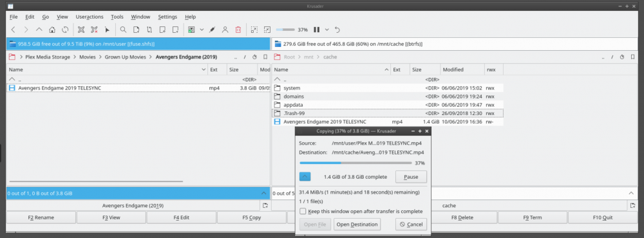
Task: Click the red trash can toolbar icon
Action: point(238,30)
